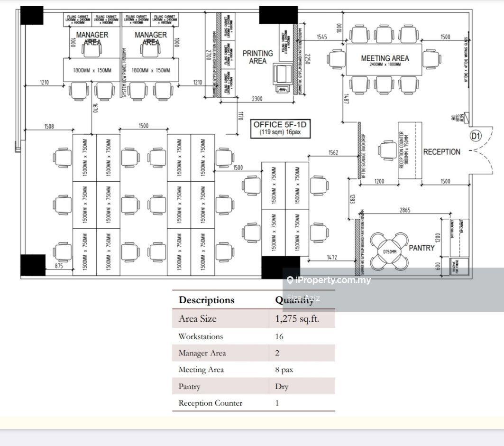Click the left MANAGER AREA label
The image size is (504, 446).
click(92, 38)
